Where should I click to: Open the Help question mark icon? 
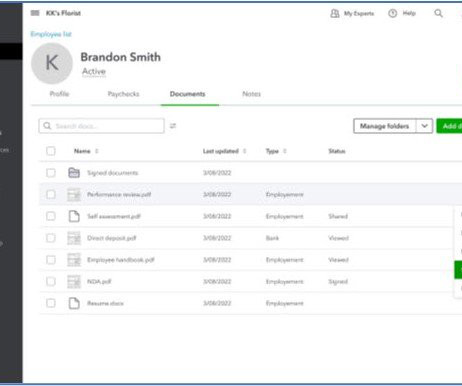pyautogui.click(x=393, y=13)
